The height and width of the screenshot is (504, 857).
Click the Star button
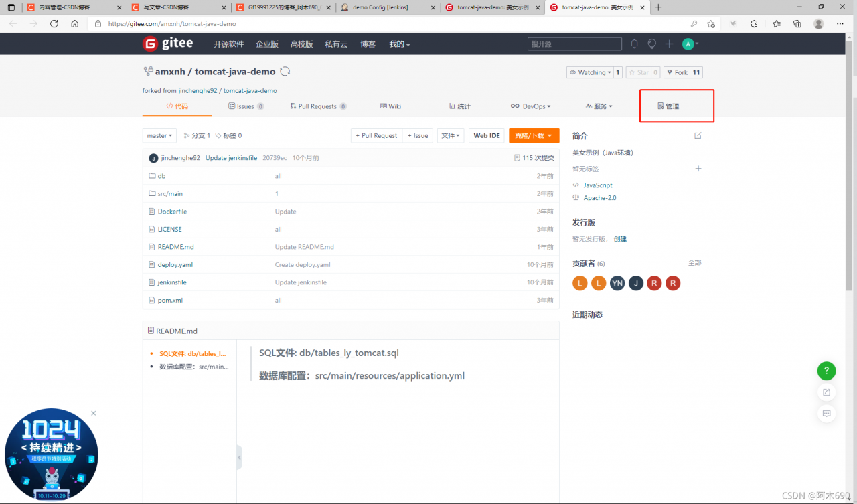tap(639, 72)
